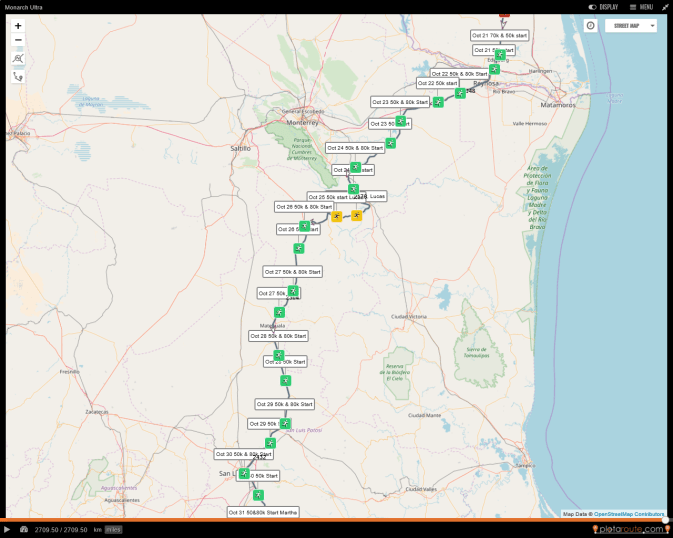Click the speed gauge icon beside play
Screen dimensions: 673x538
point(23,529)
